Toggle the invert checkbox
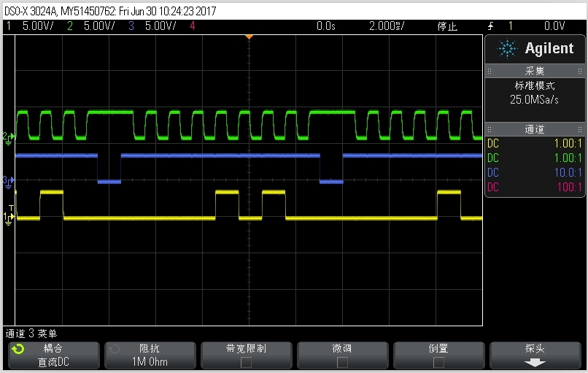Screen dimensions: 588x373 click(x=438, y=363)
